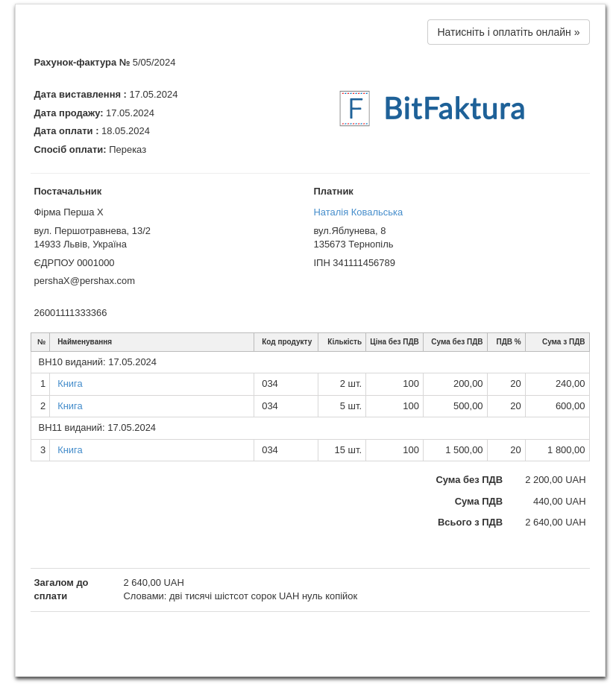Image resolution: width=616 pixels, height=685 pixels.
Task: Click the BitFaktura document logo icon
Action: point(354,109)
